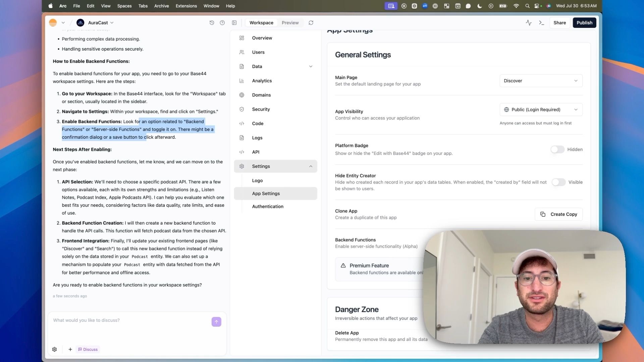
Task: Click the Domains globe icon
Action: point(241,95)
